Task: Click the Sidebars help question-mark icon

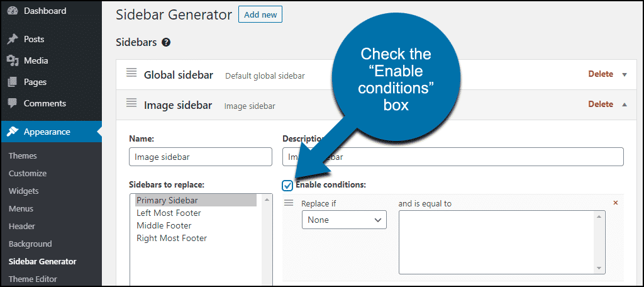Action: (166, 42)
